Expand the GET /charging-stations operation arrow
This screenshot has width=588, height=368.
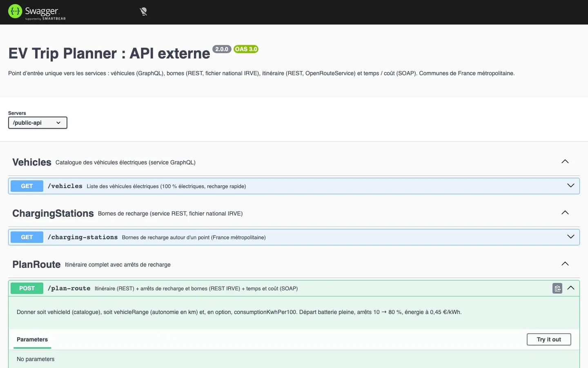571,237
